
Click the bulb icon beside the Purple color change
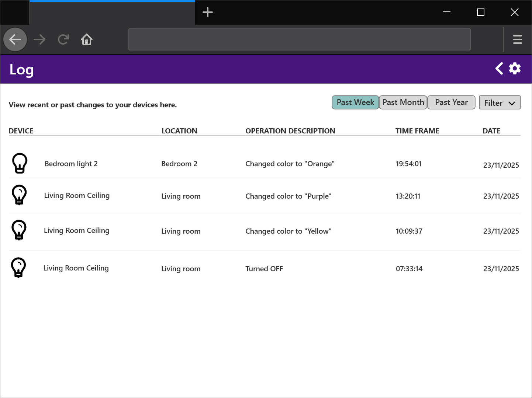click(19, 195)
